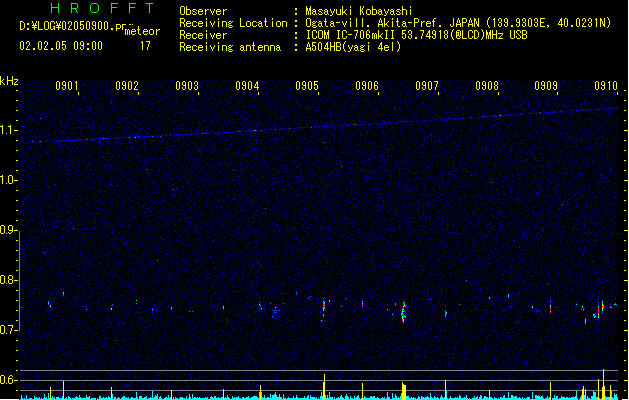
Task: Click the date stamp 02.02.05 09:00
Action: point(61,46)
